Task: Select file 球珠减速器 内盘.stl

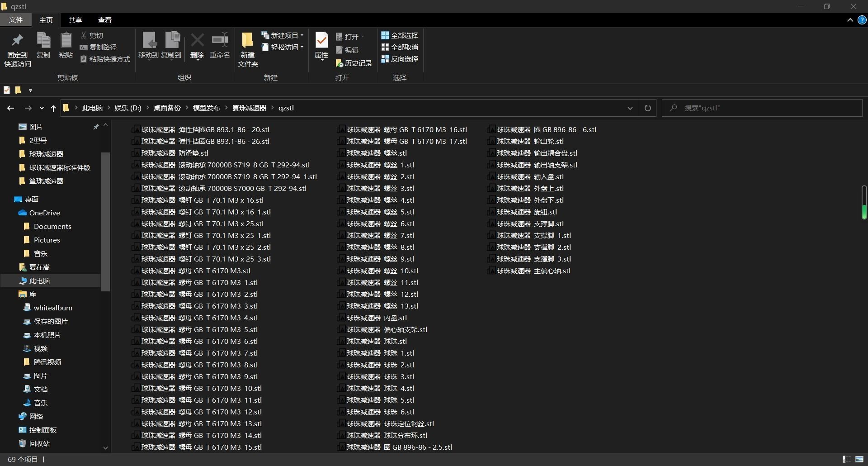Action: coord(372,318)
